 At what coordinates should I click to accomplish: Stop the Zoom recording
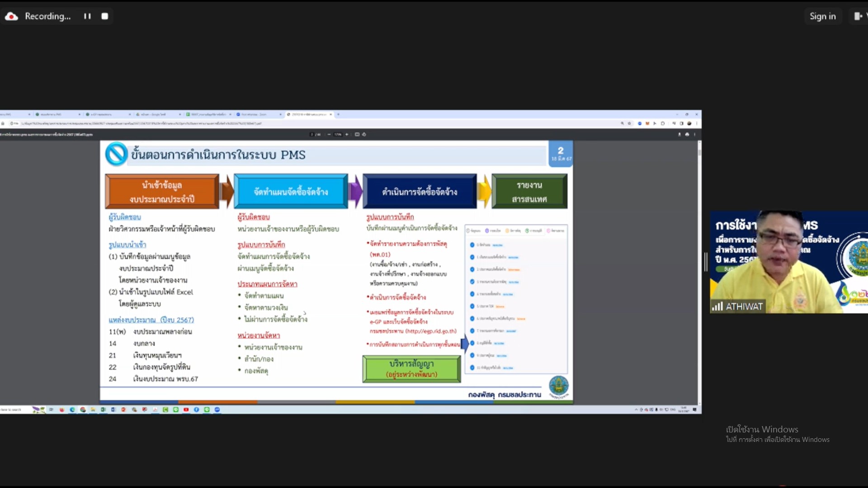coord(105,16)
